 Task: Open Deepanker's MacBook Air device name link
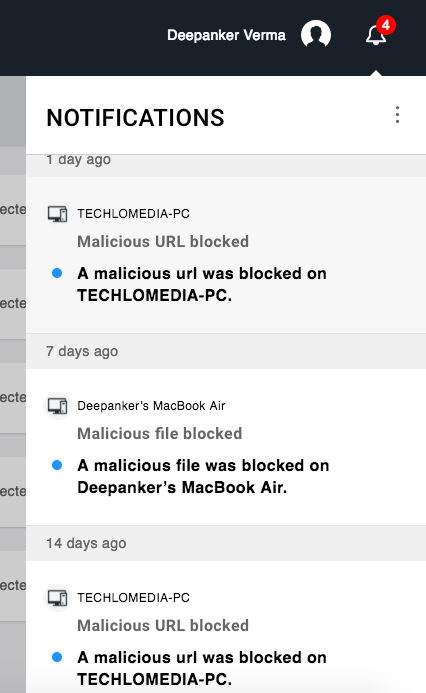click(x=151, y=406)
